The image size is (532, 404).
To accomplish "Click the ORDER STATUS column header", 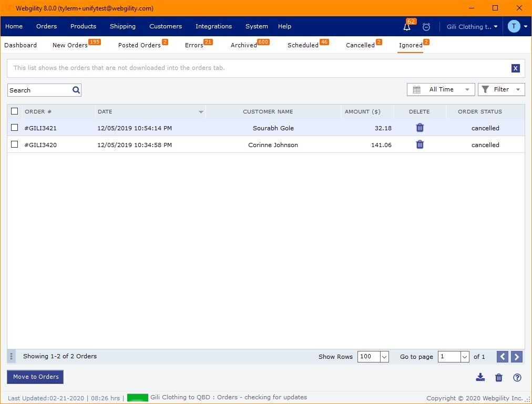I will (x=480, y=111).
